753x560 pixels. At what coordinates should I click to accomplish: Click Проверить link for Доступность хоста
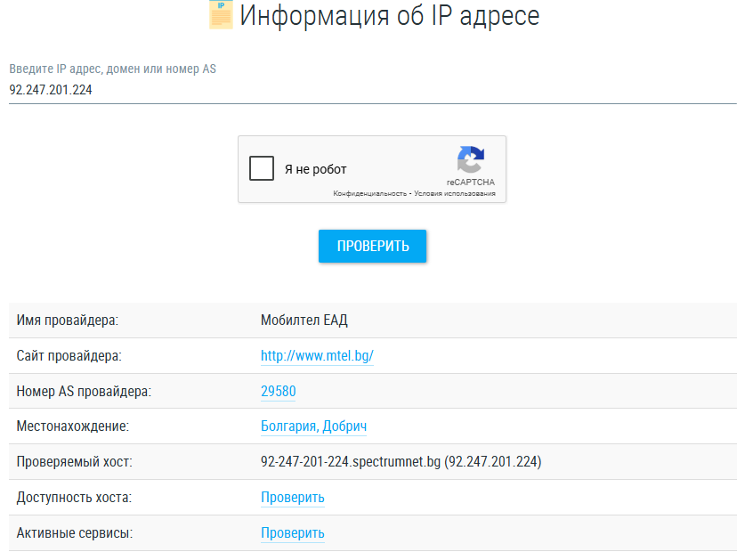293,498
